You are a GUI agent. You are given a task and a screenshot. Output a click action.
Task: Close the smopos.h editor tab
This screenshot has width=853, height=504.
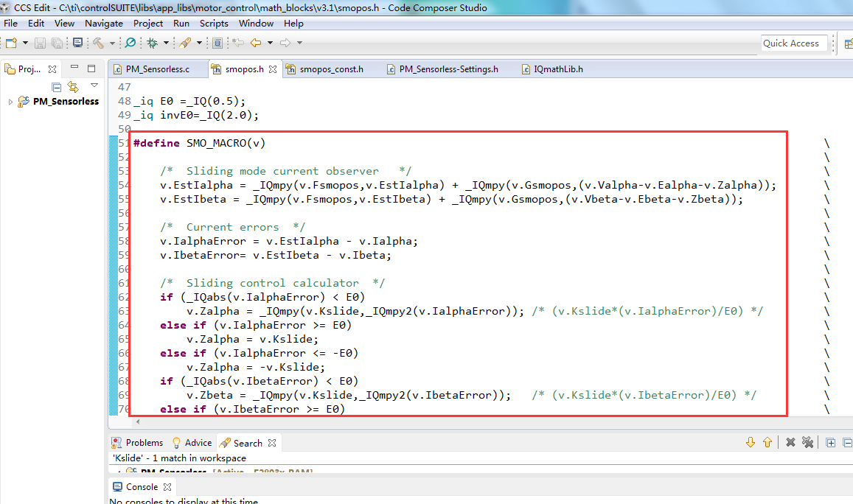click(x=272, y=69)
